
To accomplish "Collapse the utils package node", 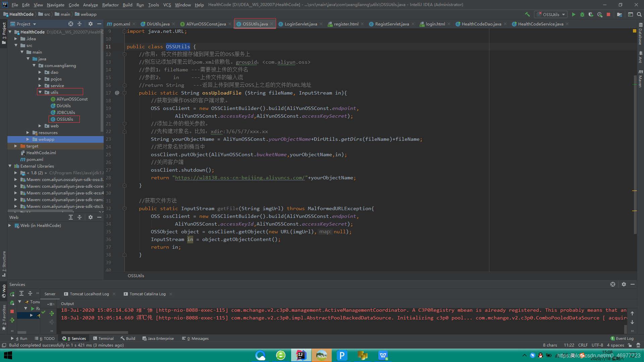I will click(40, 92).
